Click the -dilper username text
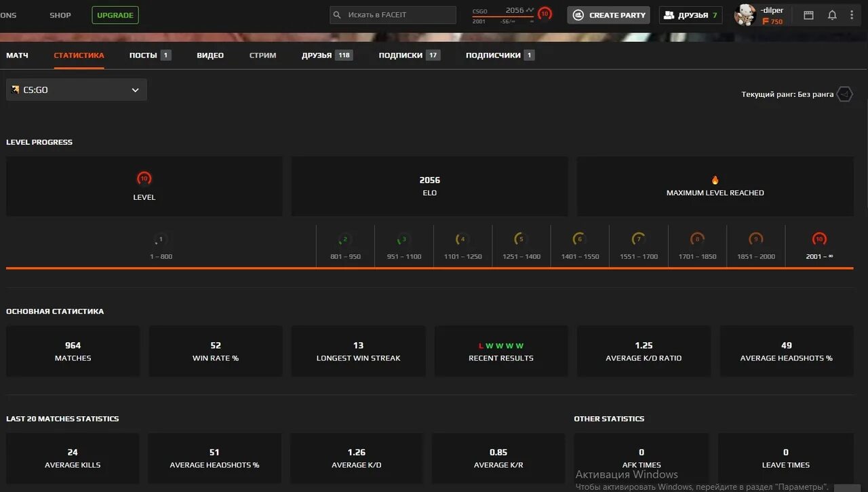Image resolution: width=868 pixels, height=492 pixels. [x=772, y=10]
